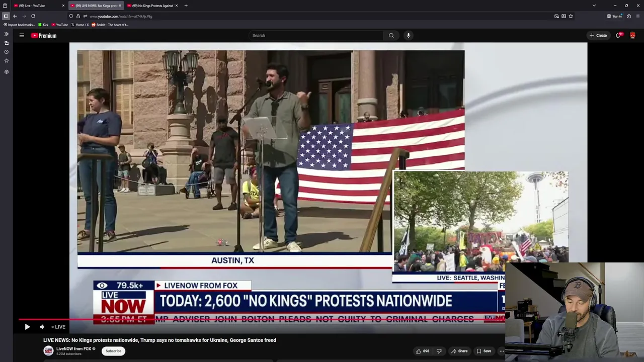Viewport: 644px width, 362px height.
Task: Open a new browser tab
Action: [186, 6]
